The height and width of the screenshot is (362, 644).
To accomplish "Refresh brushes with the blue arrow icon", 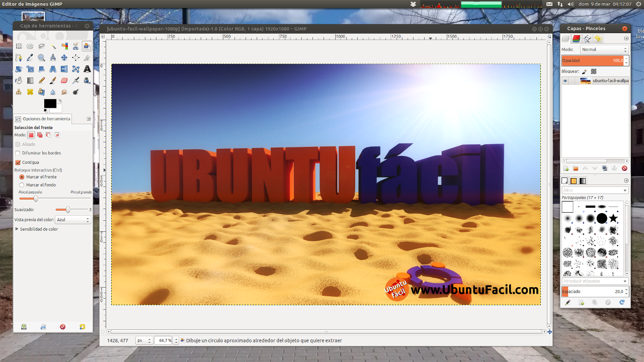I will pos(622,302).
